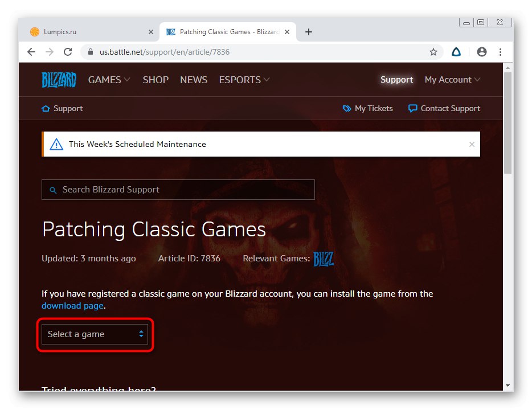This screenshot has height=410, width=532.
Task: Expand the My Account dropdown
Action: click(452, 80)
